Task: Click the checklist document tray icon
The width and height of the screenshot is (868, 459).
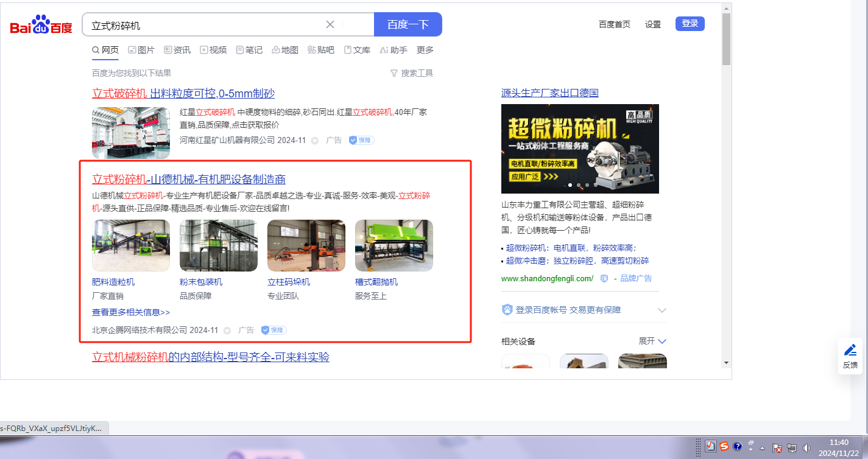Action: pos(711,446)
